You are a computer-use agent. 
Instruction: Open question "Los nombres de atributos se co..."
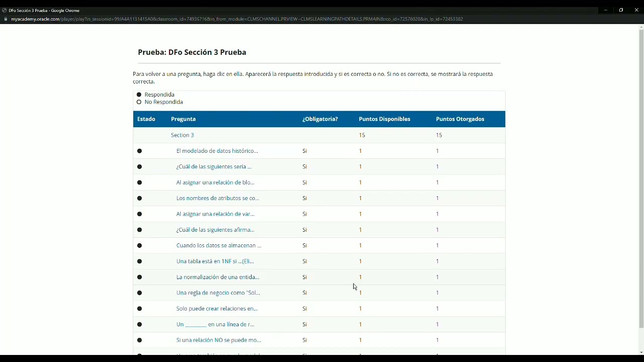tap(218, 198)
